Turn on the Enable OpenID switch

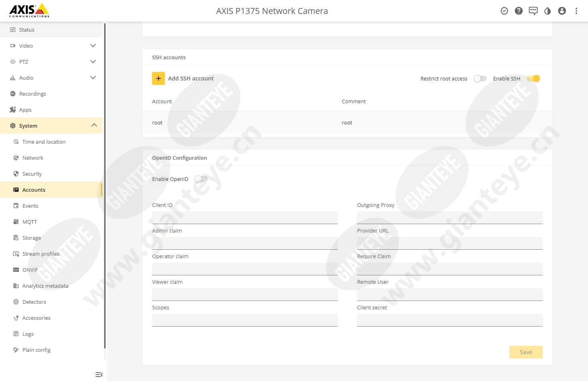201,179
